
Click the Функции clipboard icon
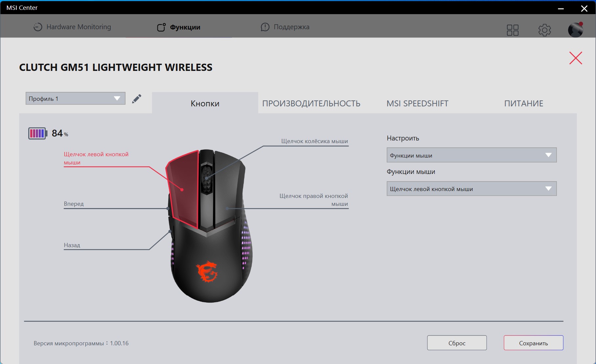[x=161, y=27]
